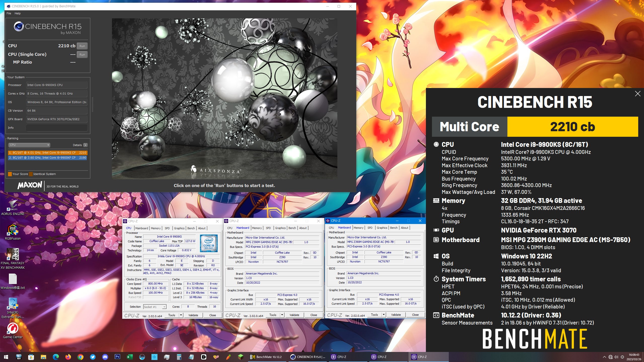Viewport: 644px width, 362px height.
Task: Open the Game Center desktop icon
Action: 13,330
